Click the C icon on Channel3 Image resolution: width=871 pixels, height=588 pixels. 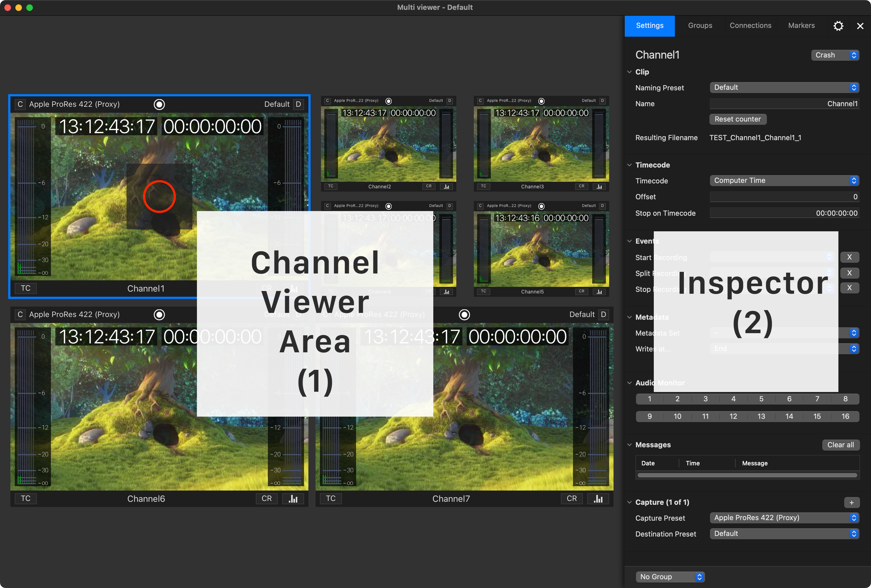480,101
